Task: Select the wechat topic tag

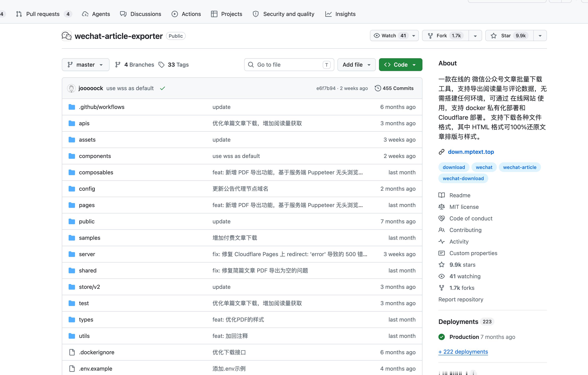Action: coord(484,167)
